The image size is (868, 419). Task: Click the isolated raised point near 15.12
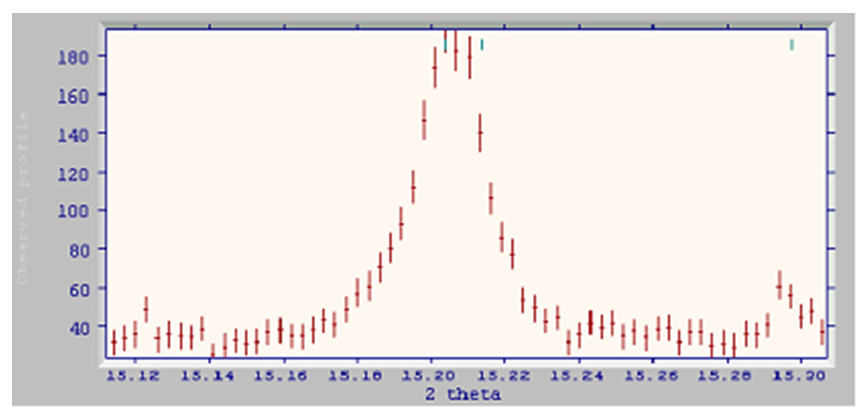coord(147,309)
